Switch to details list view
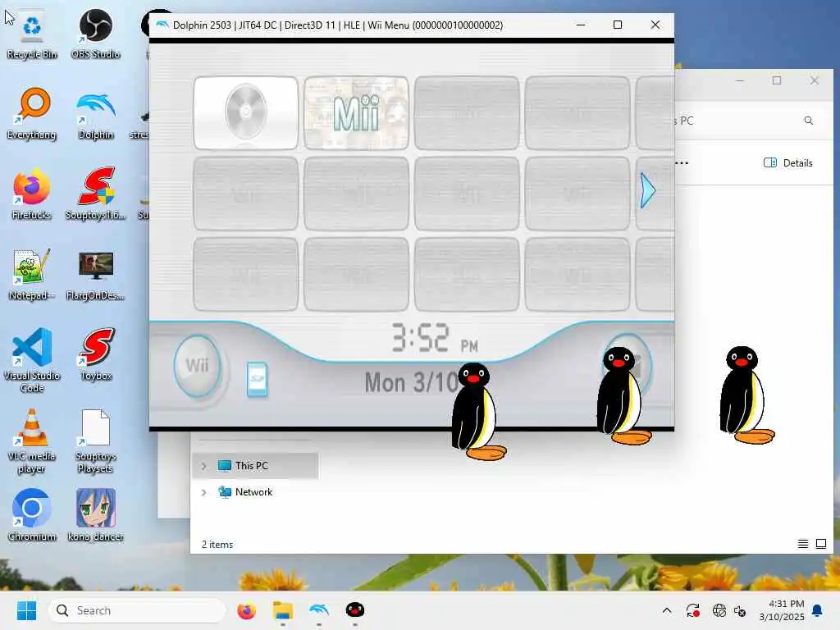 pyautogui.click(x=802, y=545)
